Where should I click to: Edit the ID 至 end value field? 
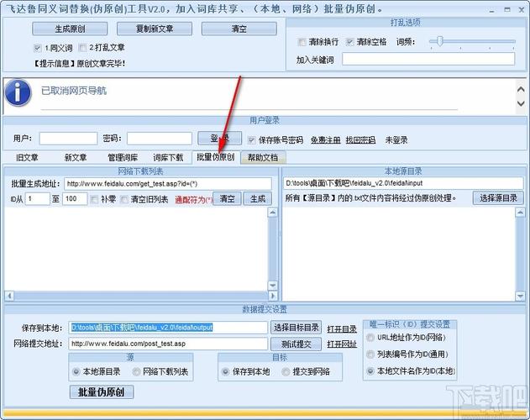(75, 199)
